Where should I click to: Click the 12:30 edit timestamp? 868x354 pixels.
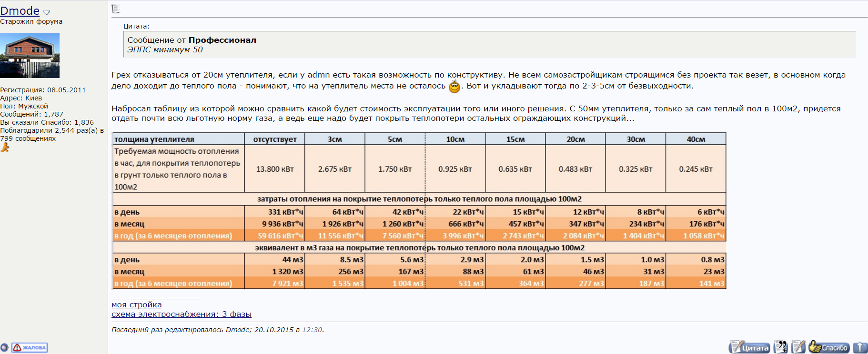tap(312, 330)
